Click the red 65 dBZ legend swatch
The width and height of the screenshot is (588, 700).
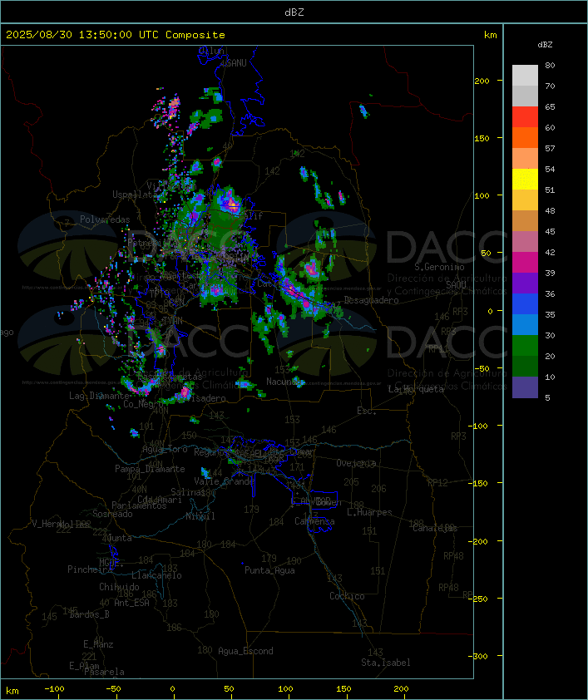[x=525, y=116]
